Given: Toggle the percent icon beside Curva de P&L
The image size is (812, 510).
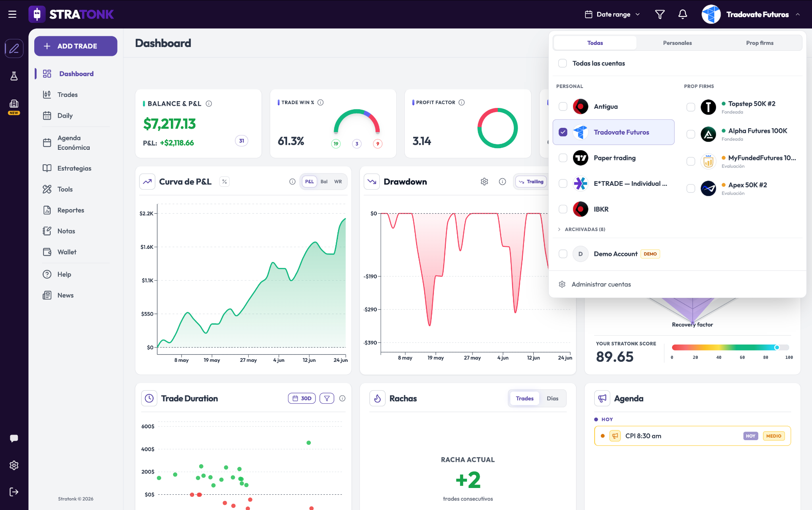Looking at the screenshot, I should tap(225, 182).
